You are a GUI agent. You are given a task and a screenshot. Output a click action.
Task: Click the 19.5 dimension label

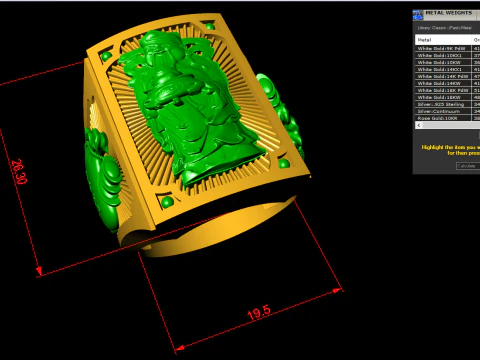point(259,313)
